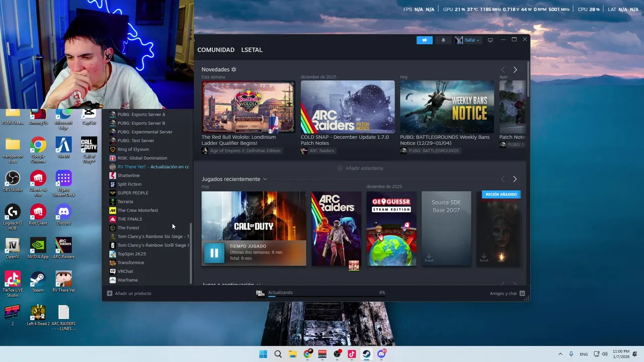Show hidden system tray icons
The image size is (644, 362).
tap(560, 354)
